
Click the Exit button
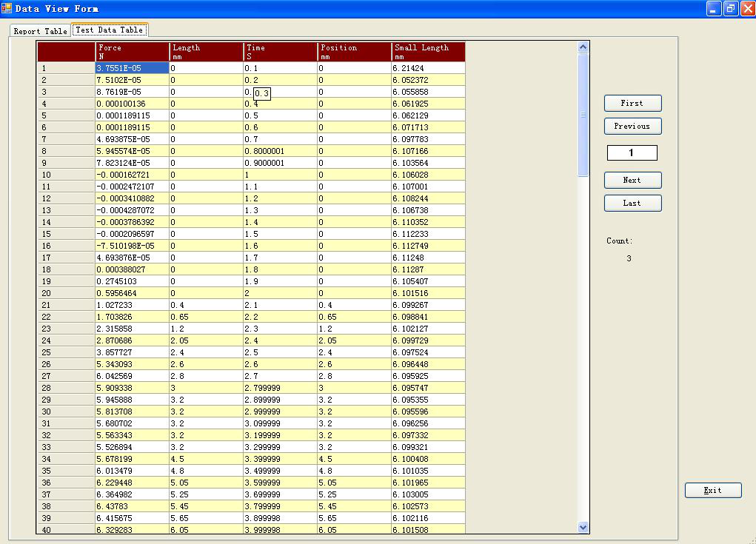[x=712, y=490]
